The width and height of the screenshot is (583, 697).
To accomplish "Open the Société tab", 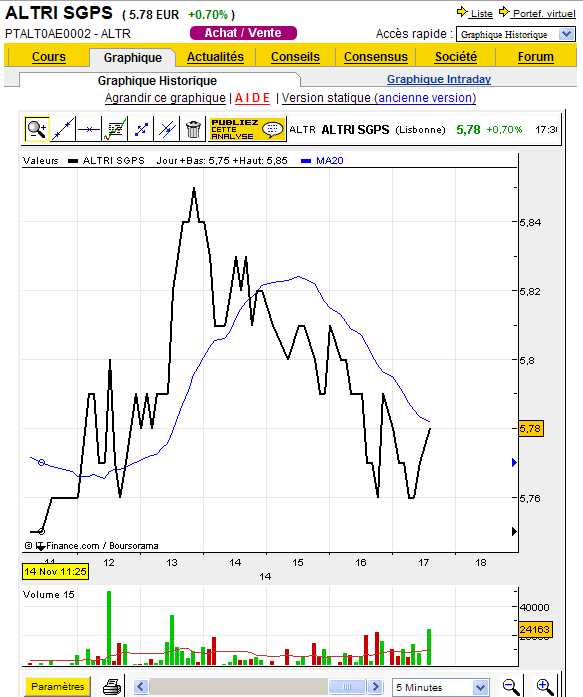I will [x=456, y=57].
